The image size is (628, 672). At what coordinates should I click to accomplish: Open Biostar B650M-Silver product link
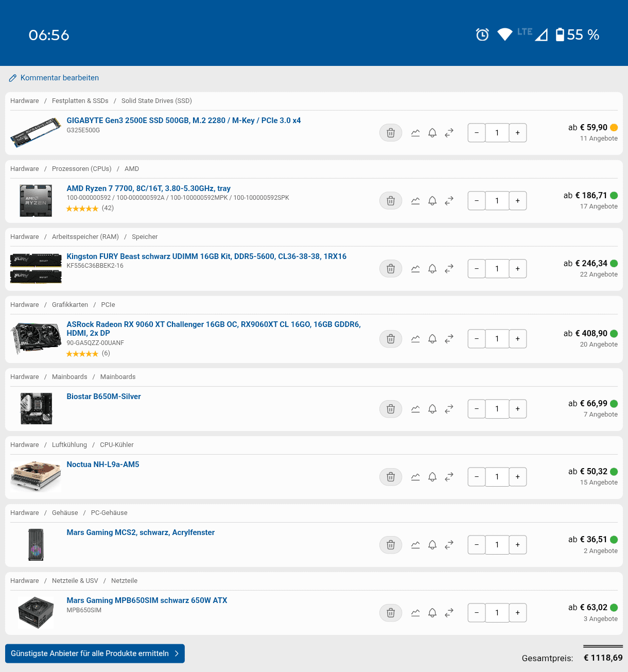click(x=103, y=397)
